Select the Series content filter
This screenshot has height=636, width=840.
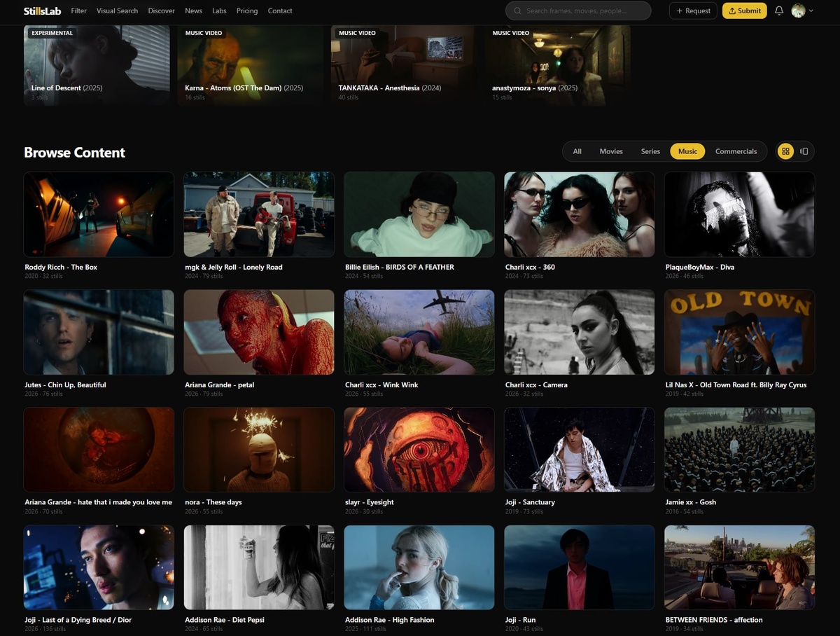[651, 151]
